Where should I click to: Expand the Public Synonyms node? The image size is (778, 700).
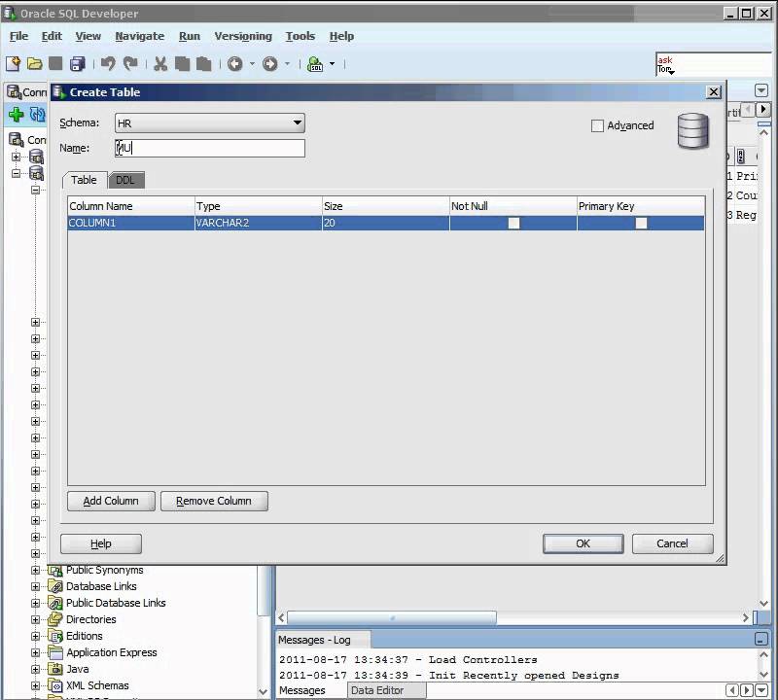click(35, 570)
